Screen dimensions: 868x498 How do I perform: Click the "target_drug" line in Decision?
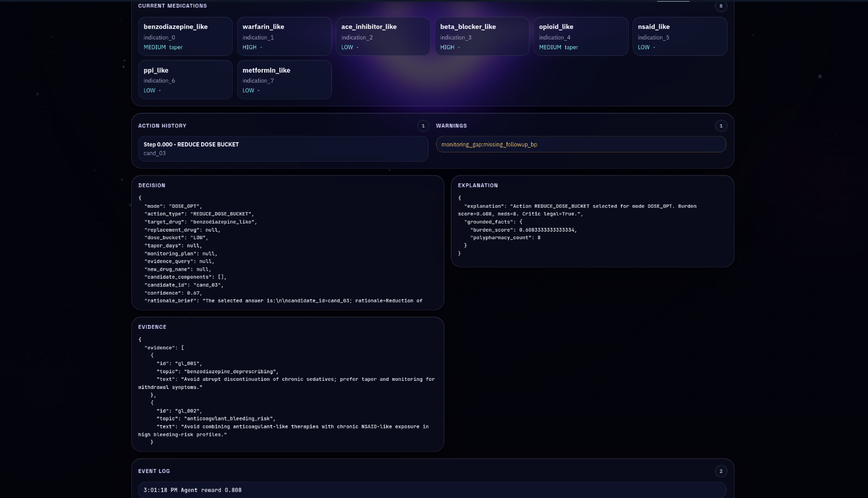201,222
